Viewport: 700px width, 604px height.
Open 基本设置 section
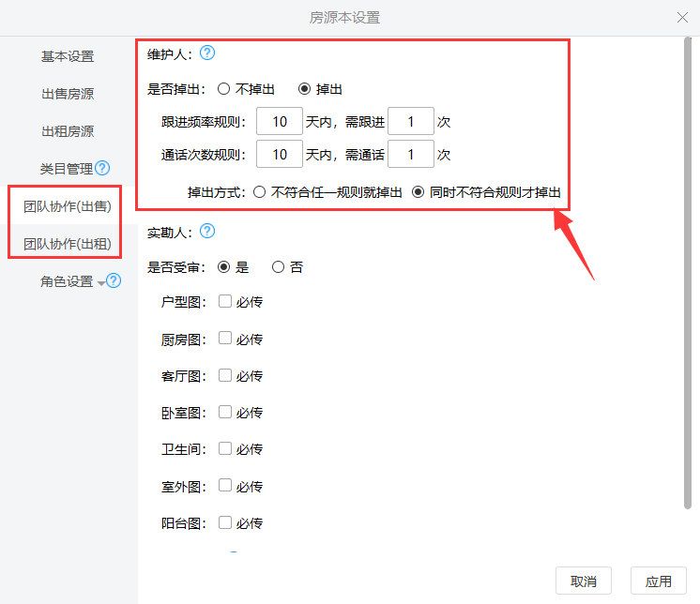(68, 56)
